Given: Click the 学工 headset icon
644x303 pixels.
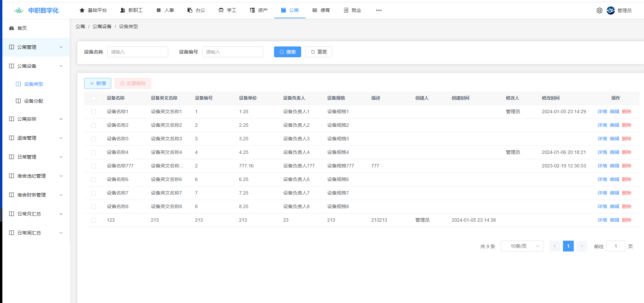Looking at the screenshot, I should 221,11.
